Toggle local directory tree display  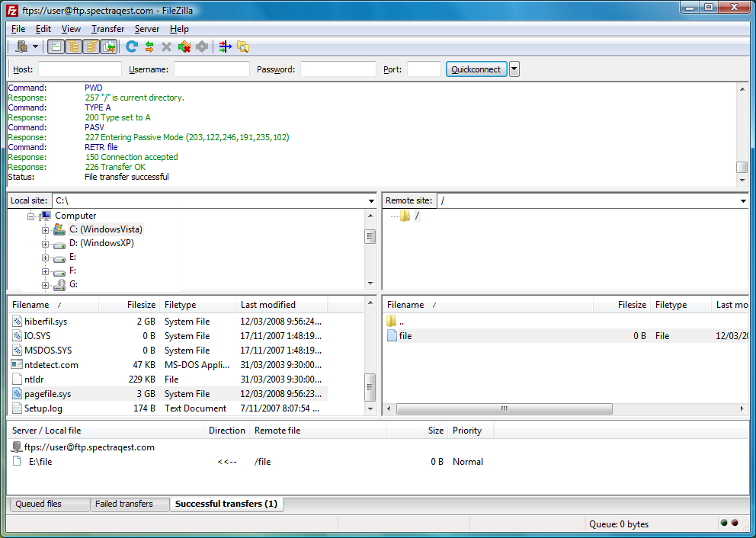(74, 47)
